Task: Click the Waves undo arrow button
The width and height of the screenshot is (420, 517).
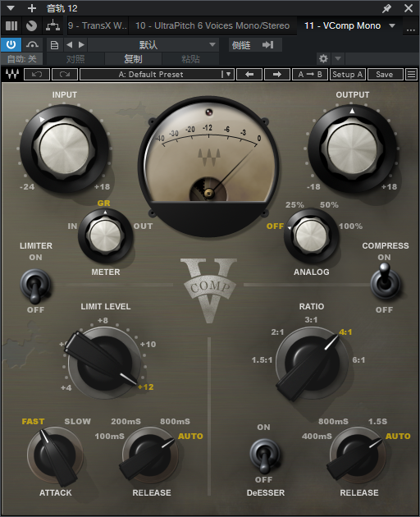Action: tap(37, 74)
